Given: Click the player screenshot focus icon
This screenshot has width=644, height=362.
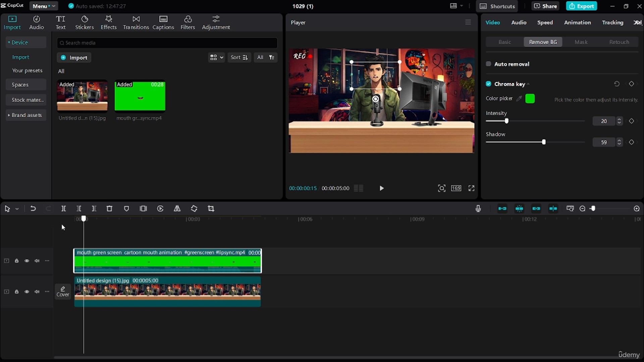Looking at the screenshot, I should [x=442, y=188].
